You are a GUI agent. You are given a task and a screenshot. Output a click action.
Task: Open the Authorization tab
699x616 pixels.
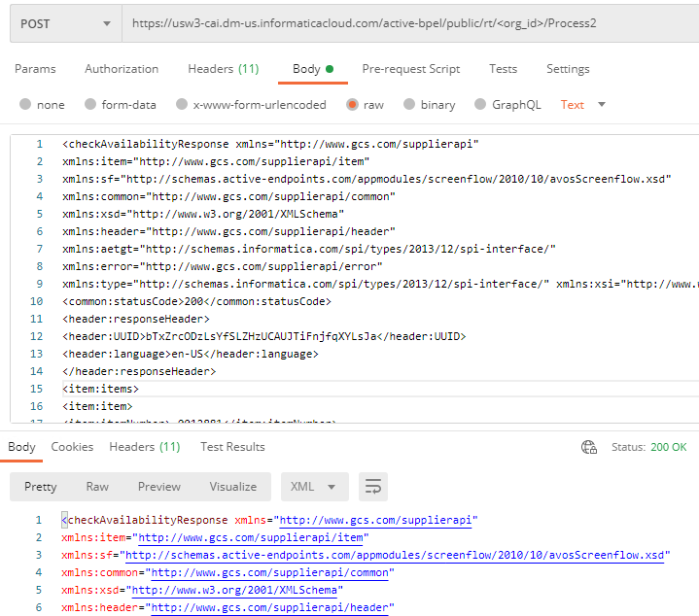point(122,69)
